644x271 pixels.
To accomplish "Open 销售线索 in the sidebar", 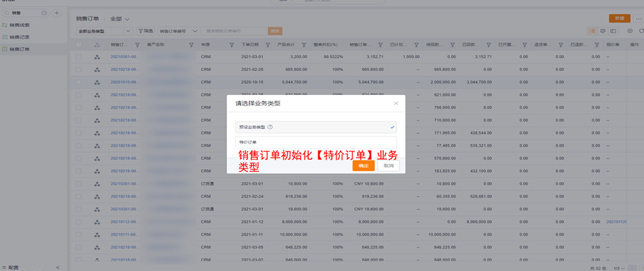I will click(33, 25).
